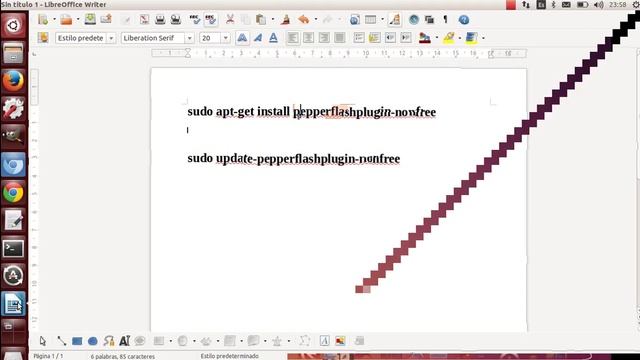Expand the Table dropdown arrow

coord(382,20)
